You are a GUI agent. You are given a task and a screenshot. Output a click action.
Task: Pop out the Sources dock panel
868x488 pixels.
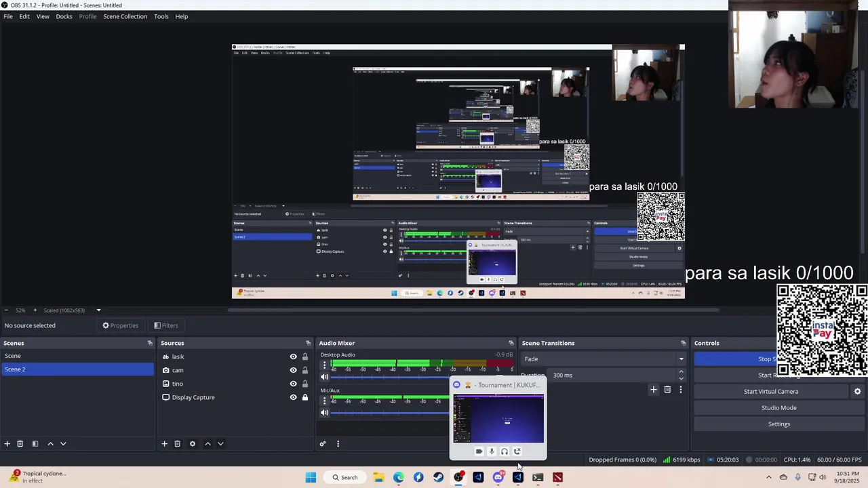(308, 343)
